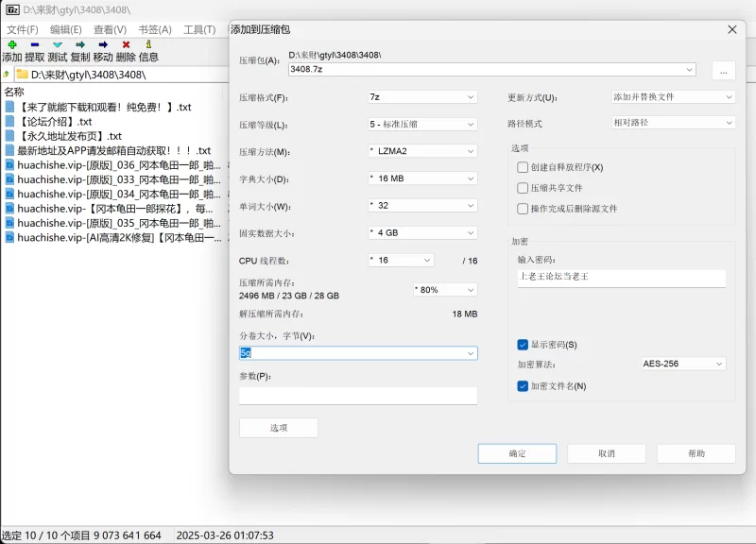Click the Extract (提取) toolbar icon
Screen dimensions: 756x544
pos(35,44)
